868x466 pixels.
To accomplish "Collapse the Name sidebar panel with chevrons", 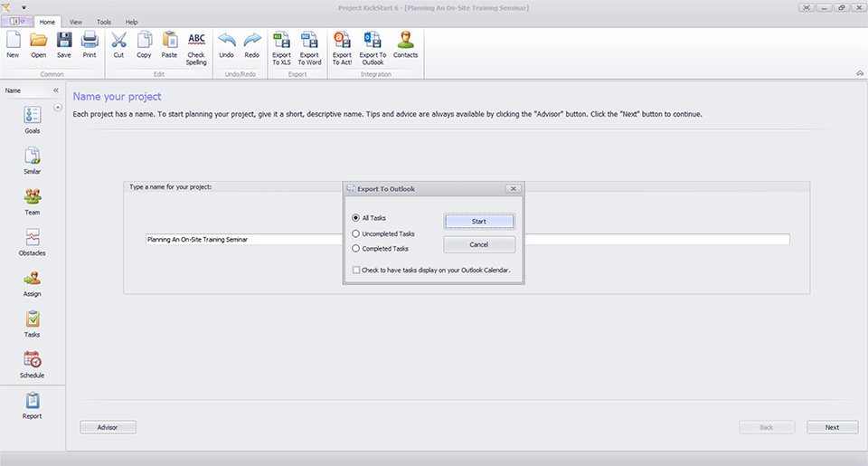I will tap(56, 90).
